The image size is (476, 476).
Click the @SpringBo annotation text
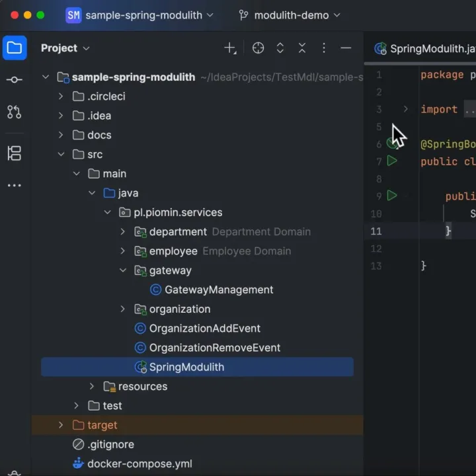click(448, 144)
